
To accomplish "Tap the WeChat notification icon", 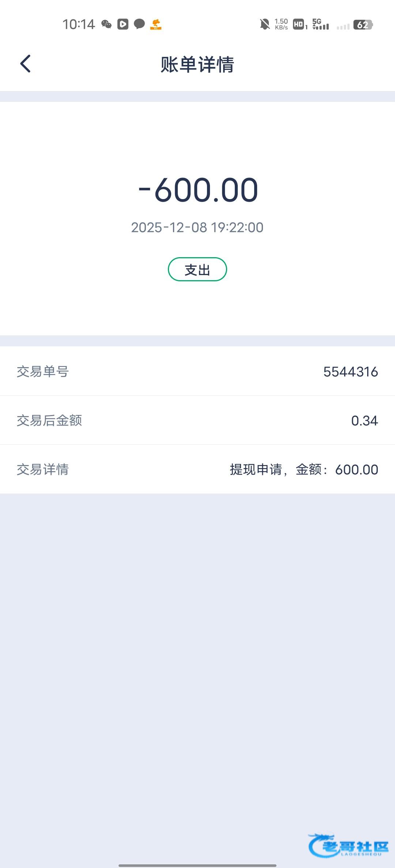I will click(106, 24).
